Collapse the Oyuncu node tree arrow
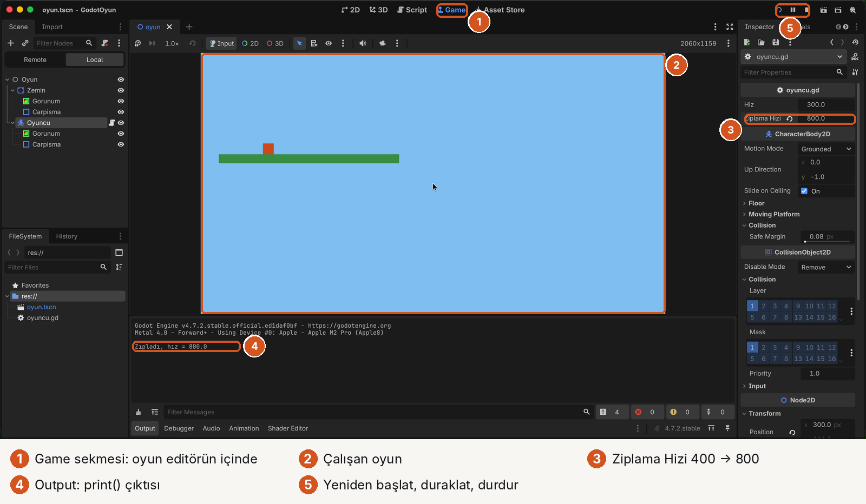 coord(12,123)
